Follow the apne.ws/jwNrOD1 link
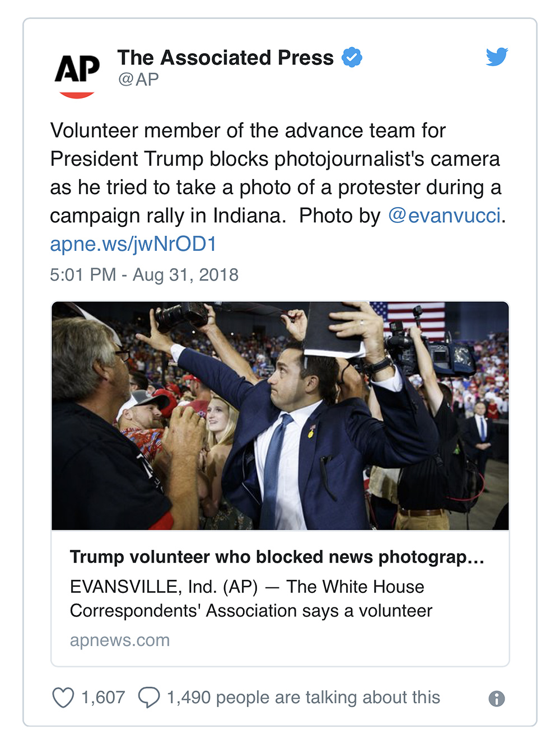The height and width of the screenshot is (748, 560). (133, 244)
